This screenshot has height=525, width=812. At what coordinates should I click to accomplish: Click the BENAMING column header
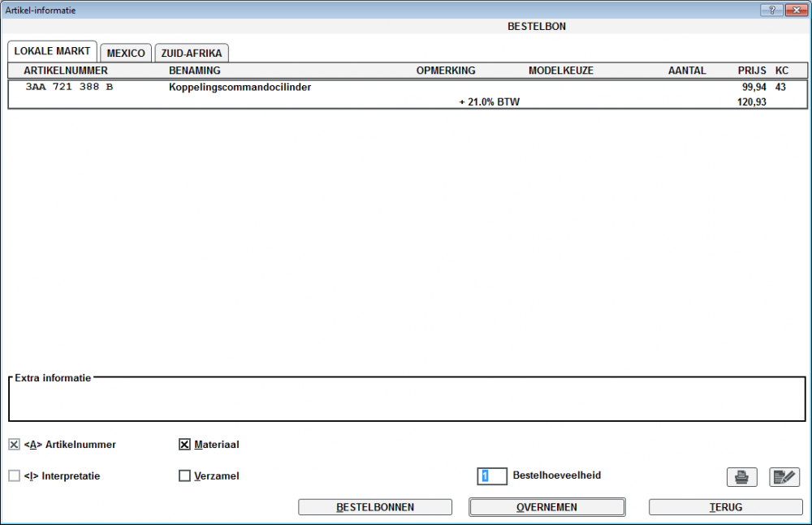[x=195, y=71]
